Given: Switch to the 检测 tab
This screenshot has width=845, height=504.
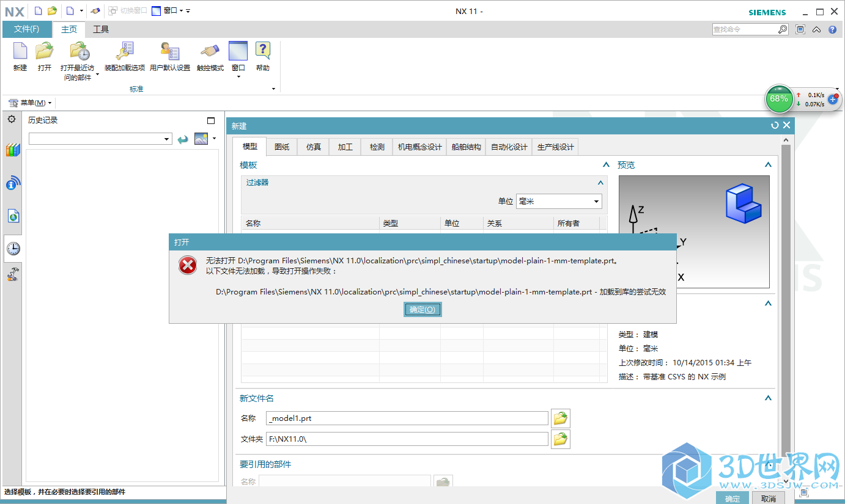Looking at the screenshot, I should [x=377, y=147].
